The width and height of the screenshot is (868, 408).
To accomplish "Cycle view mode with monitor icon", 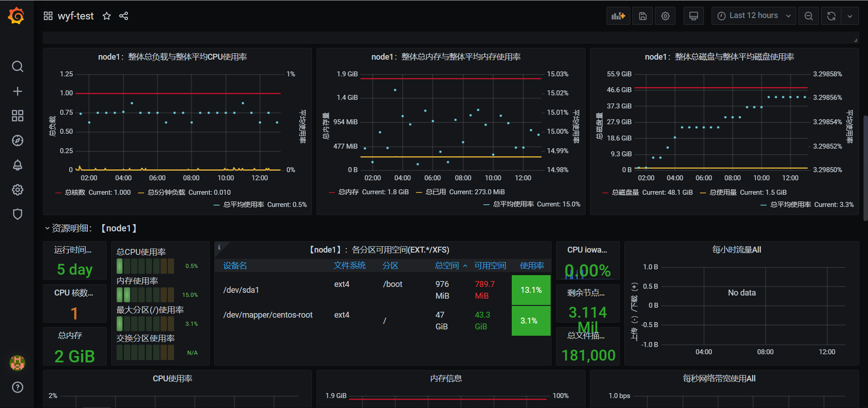I will pos(693,16).
